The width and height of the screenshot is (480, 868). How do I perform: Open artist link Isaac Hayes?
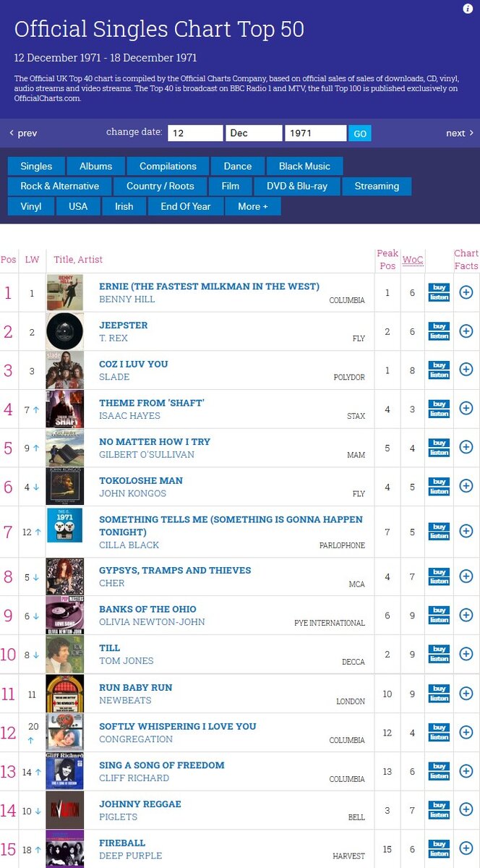pos(129,415)
